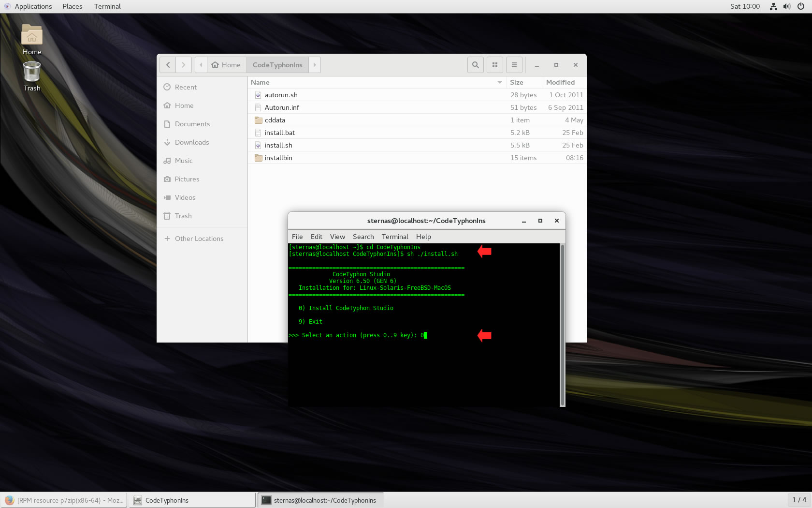The height and width of the screenshot is (508, 812).
Task: Click the terminal vertical scrollbar
Action: pyautogui.click(x=562, y=325)
